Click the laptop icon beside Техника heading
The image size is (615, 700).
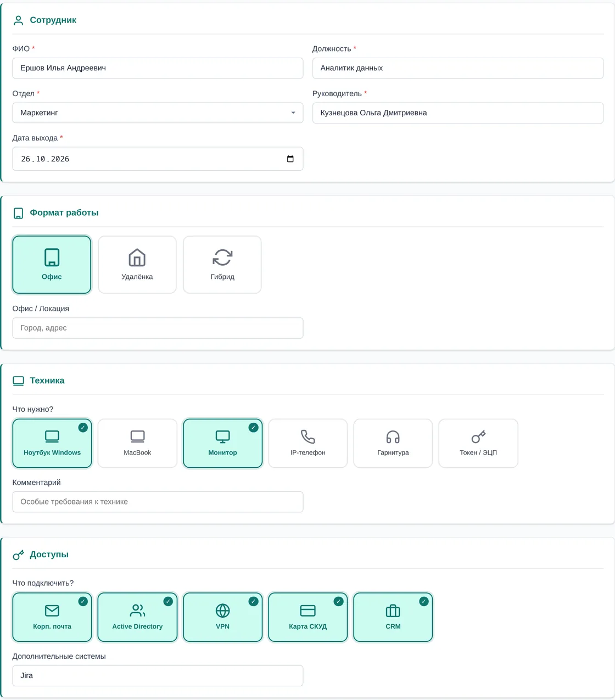18,381
